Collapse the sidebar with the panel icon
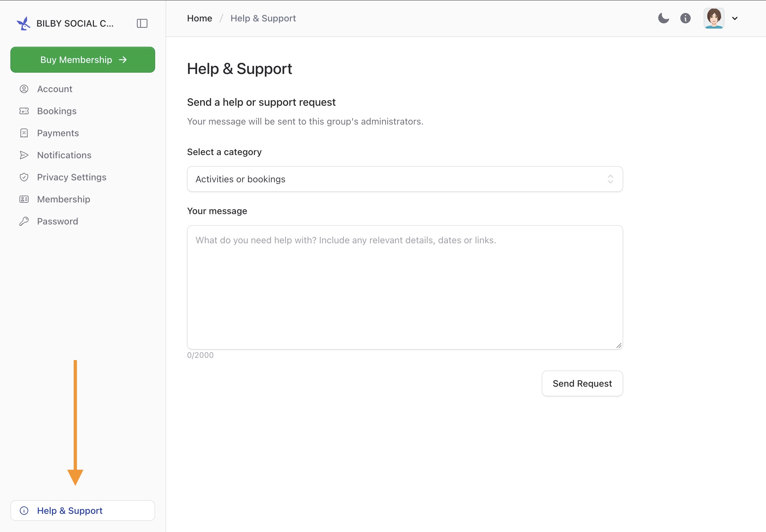766x532 pixels. (x=142, y=23)
